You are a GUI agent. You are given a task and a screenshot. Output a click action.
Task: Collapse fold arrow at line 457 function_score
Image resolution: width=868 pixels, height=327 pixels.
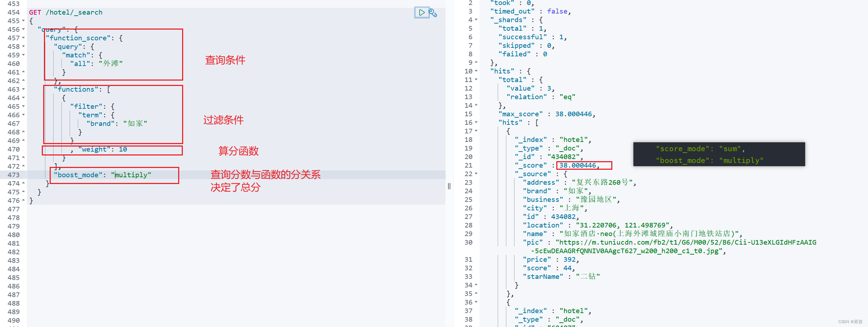point(24,38)
